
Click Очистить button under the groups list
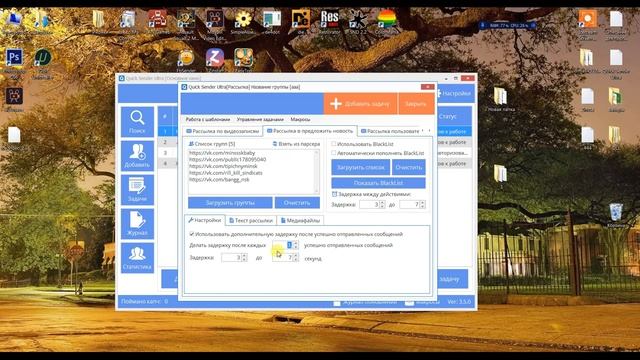[x=297, y=203]
